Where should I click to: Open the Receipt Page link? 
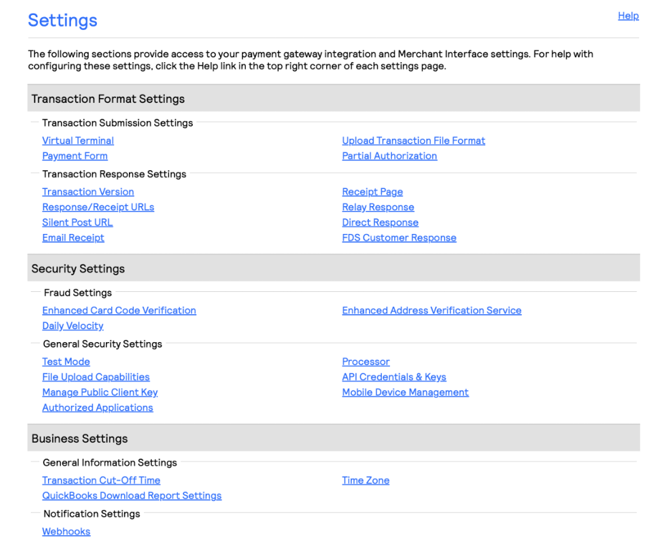(372, 192)
